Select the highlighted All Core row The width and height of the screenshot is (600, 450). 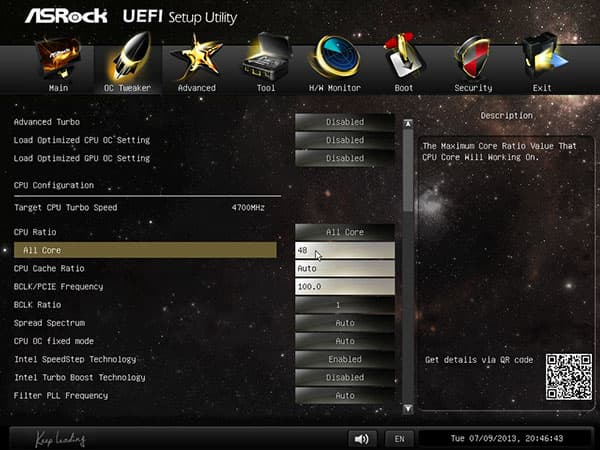tap(145, 250)
